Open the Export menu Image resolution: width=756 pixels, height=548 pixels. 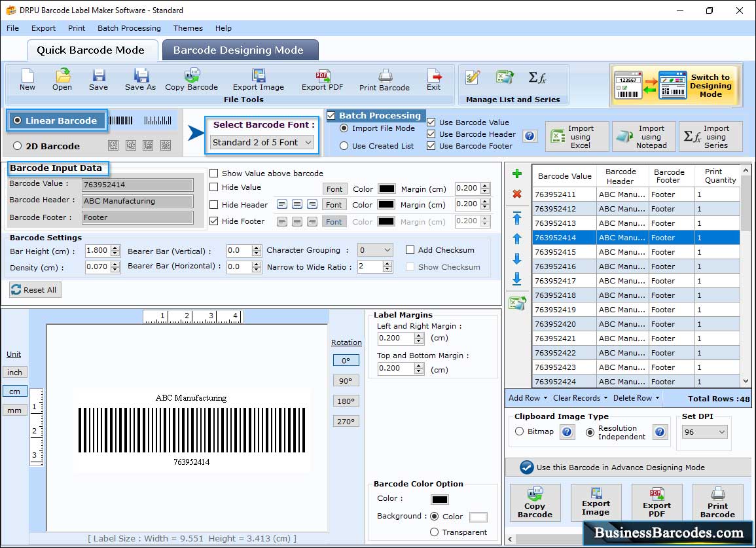pyautogui.click(x=43, y=28)
